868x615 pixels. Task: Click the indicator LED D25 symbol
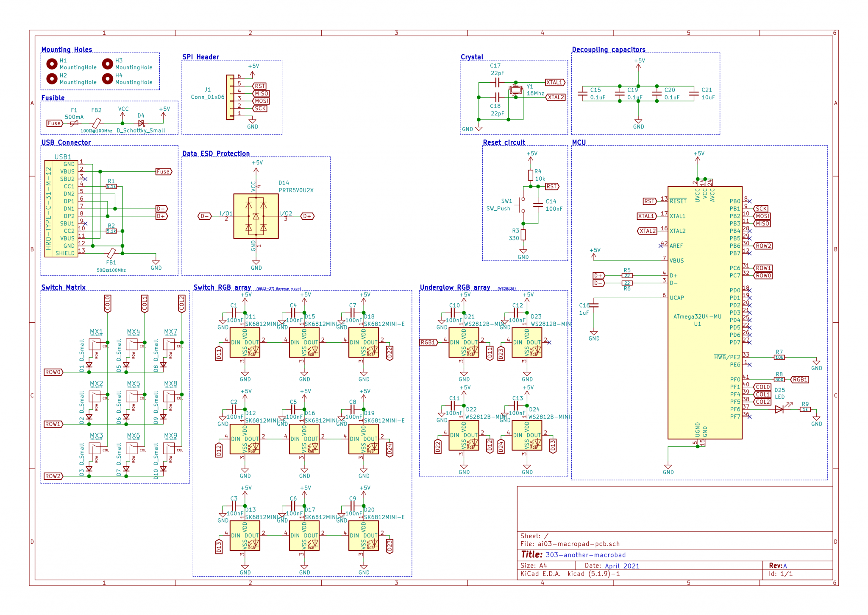click(x=780, y=409)
